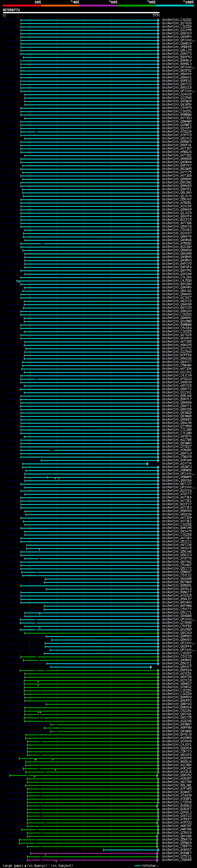Viewport: 197px width, 868px height.
Task: Click the short cyan bar for UniRef100_Q0WVG7
Action: point(131,850)
